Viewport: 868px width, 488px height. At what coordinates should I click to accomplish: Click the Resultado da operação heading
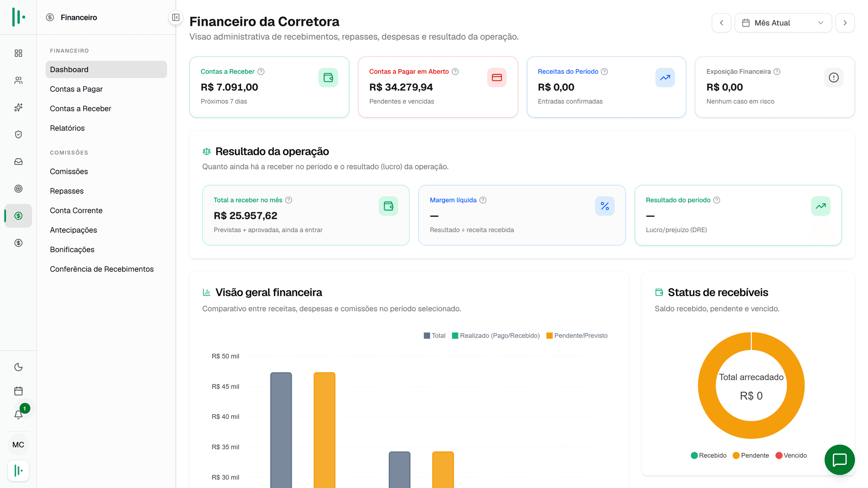(272, 151)
